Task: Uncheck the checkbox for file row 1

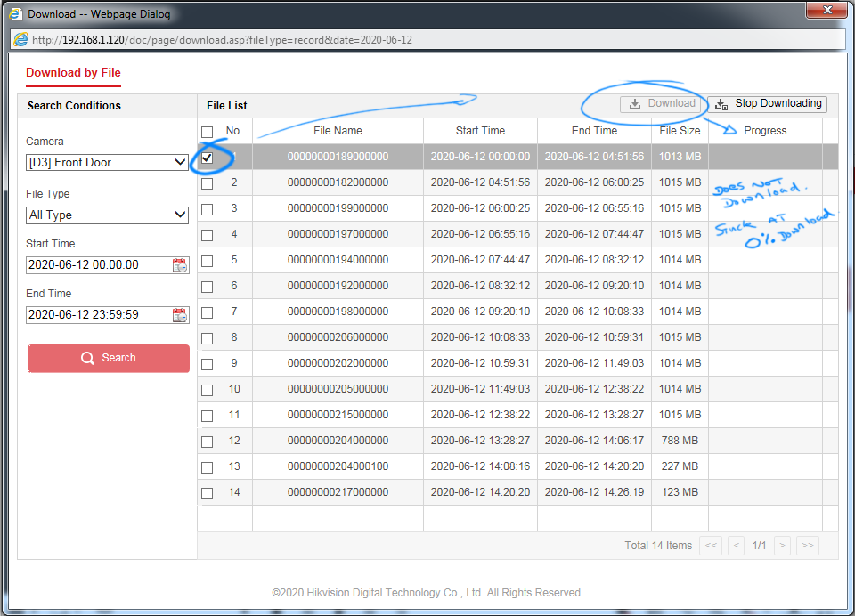Action: click(x=207, y=158)
